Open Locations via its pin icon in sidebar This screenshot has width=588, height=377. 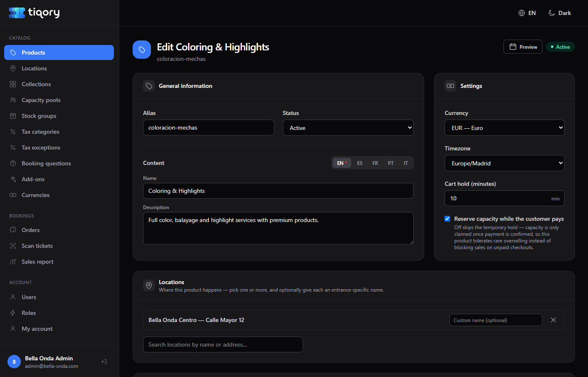click(x=13, y=68)
